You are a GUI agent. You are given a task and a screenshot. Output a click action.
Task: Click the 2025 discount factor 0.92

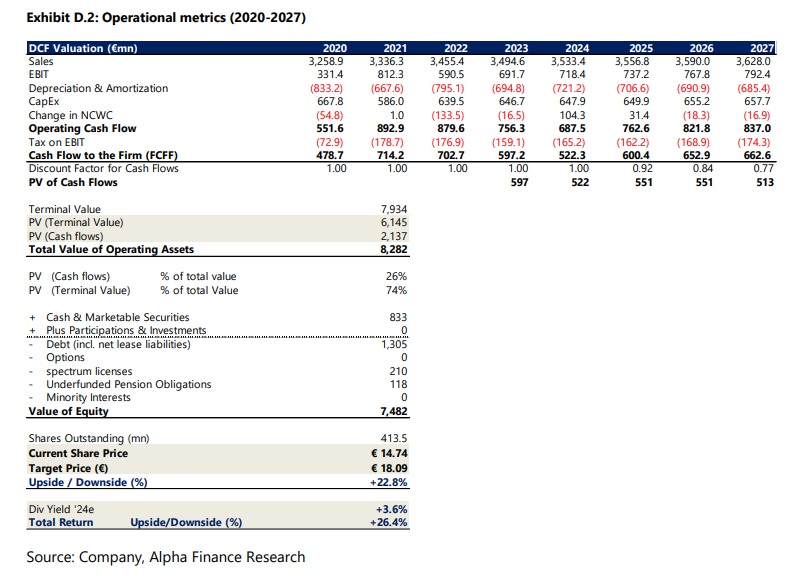pyautogui.click(x=642, y=169)
